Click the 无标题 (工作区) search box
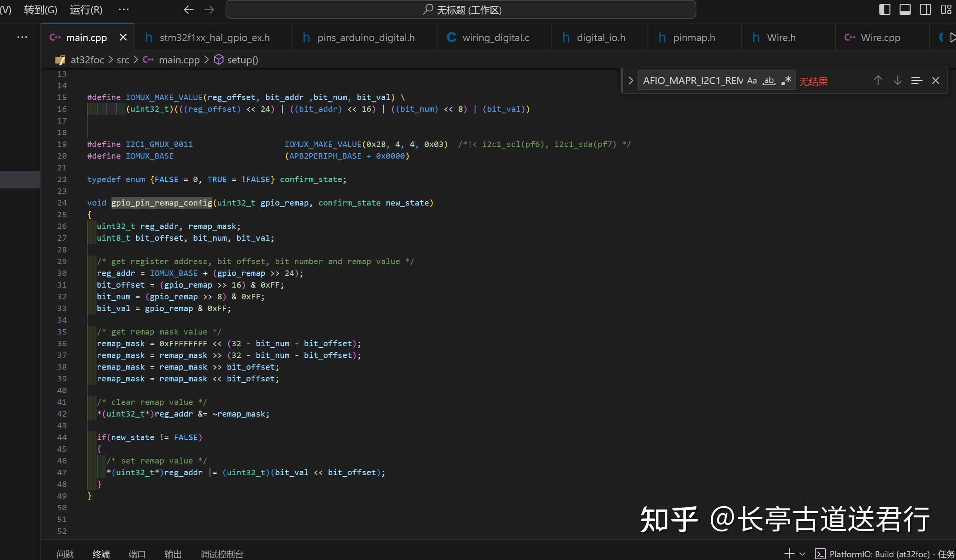The image size is (956, 560). (x=461, y=10)
